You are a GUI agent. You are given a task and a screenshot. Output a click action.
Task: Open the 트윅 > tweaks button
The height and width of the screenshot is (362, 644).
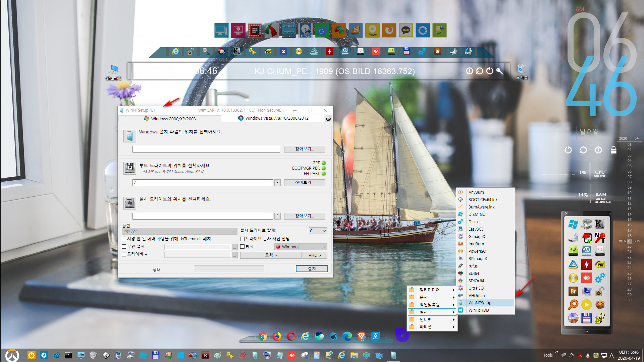271,255
